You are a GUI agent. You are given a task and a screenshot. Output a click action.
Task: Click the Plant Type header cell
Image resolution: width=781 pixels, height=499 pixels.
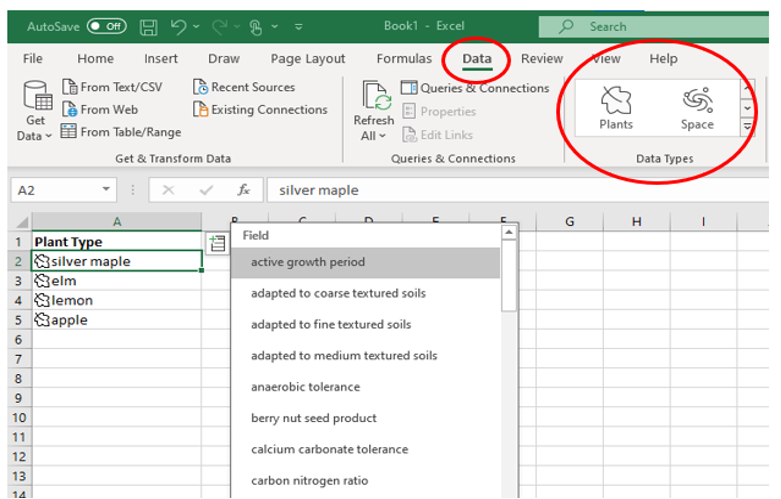pos(117,242)
